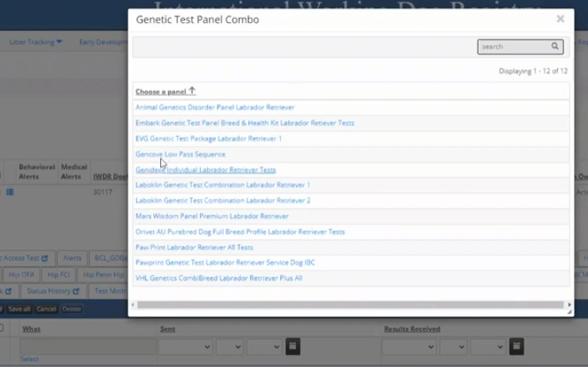Sort by the Sent column header
588x367 pixels.
click(167, 329)
